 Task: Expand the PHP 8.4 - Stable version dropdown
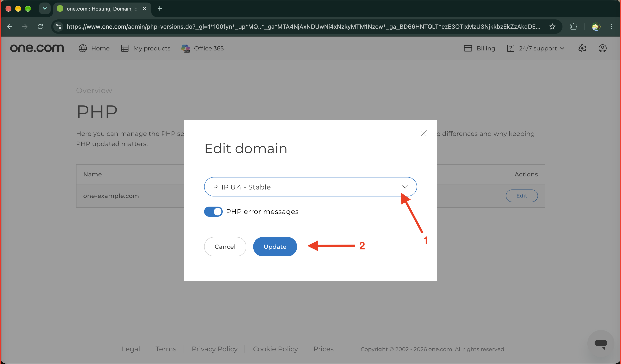point(310,187)
